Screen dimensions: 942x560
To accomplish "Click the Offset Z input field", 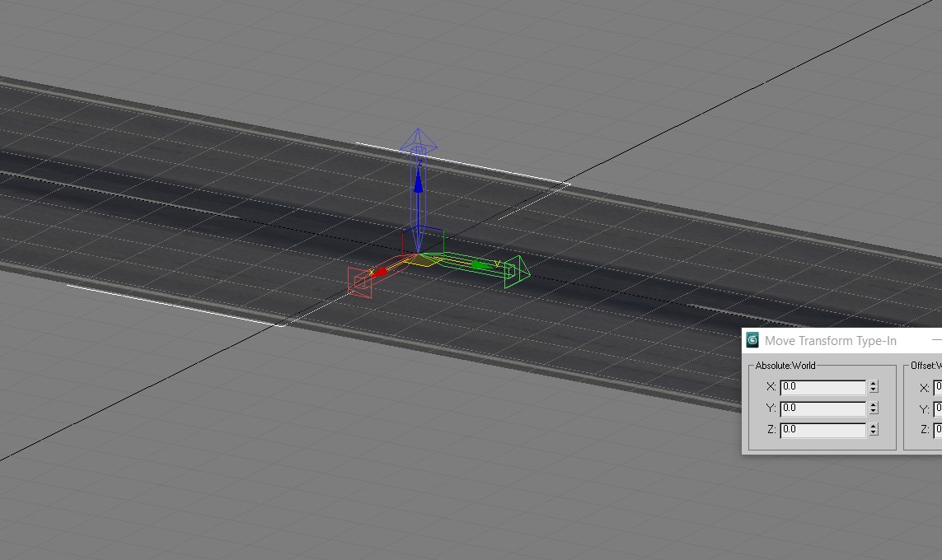I will click(x=937, y=431).
